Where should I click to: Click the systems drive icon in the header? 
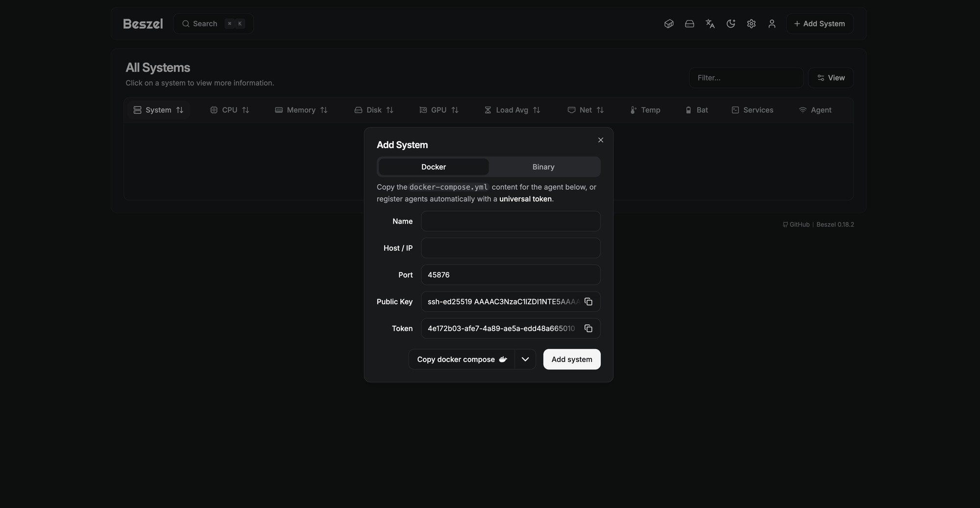(x=689, y=23)
